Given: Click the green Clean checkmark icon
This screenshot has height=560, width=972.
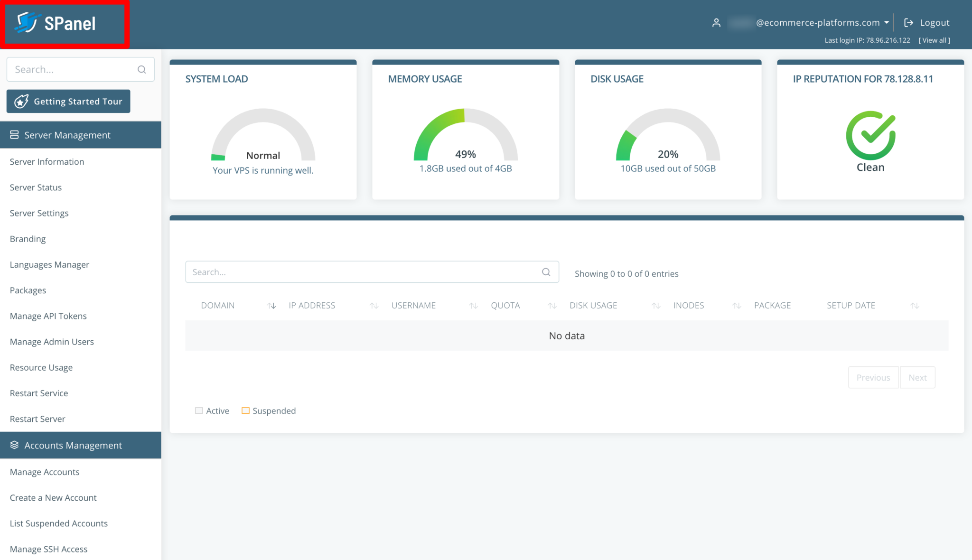Looking at the screenshot, I should pos(870,135).
